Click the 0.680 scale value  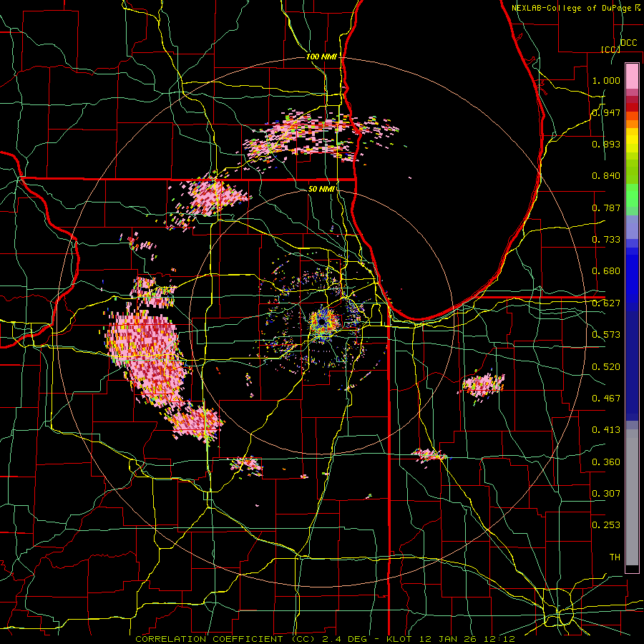click(x=606, y=271)
